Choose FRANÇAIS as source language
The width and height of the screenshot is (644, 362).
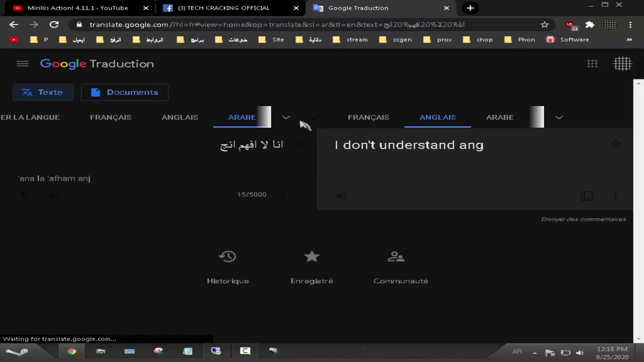pos(111,117)
